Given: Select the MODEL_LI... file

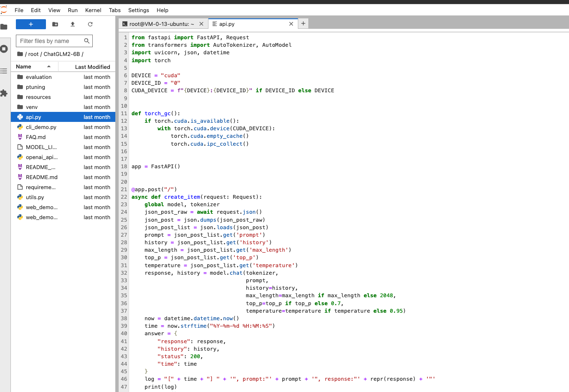Looking at the screenshot, I should pyautogui.click(x=63, y=147).
